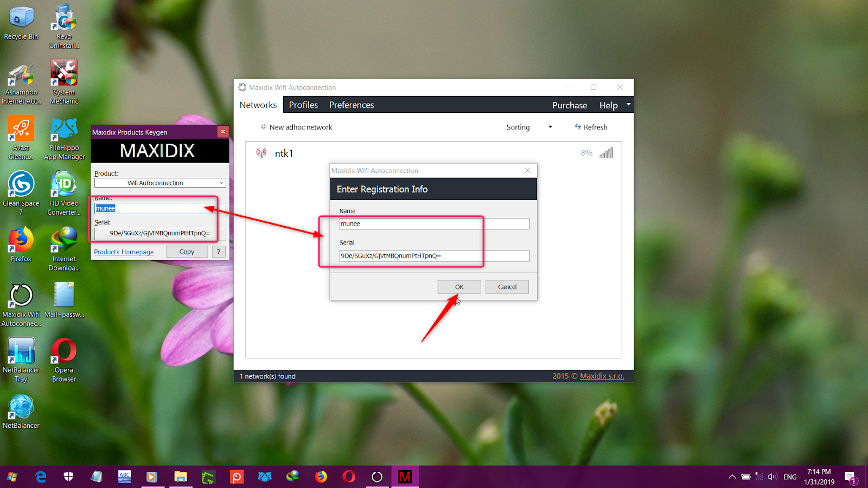Open the Product dropdown in keygen
Image resolution: width=868 pixels, height=488 pixels.
coord(160,183)
